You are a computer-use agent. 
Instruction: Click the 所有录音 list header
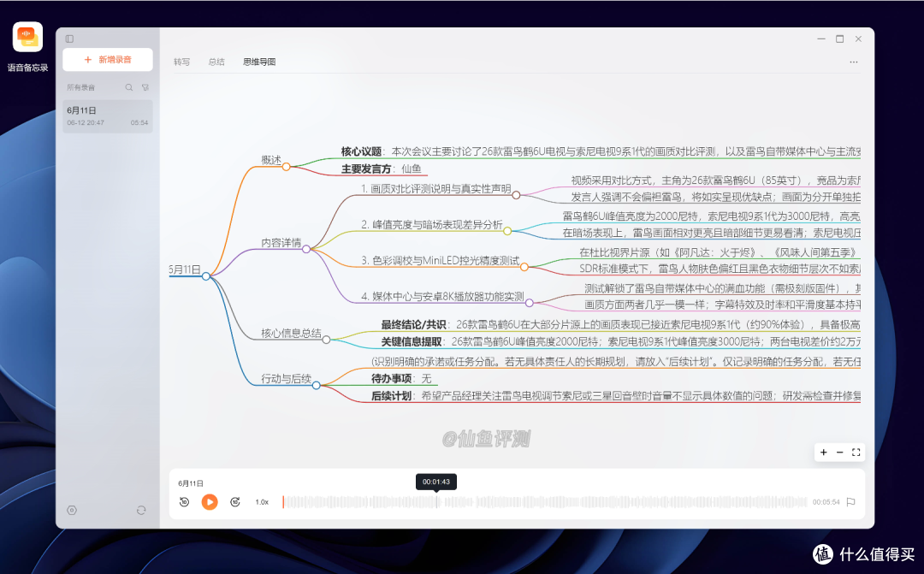80,87
